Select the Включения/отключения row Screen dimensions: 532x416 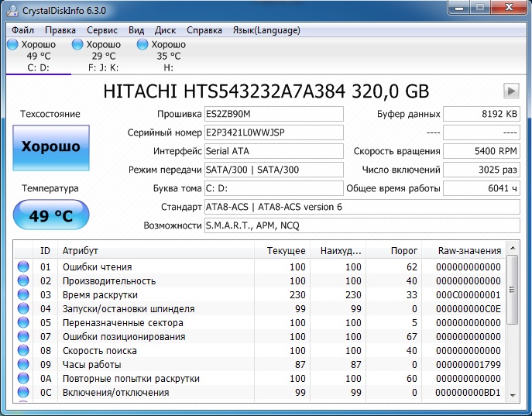[259, 392]
